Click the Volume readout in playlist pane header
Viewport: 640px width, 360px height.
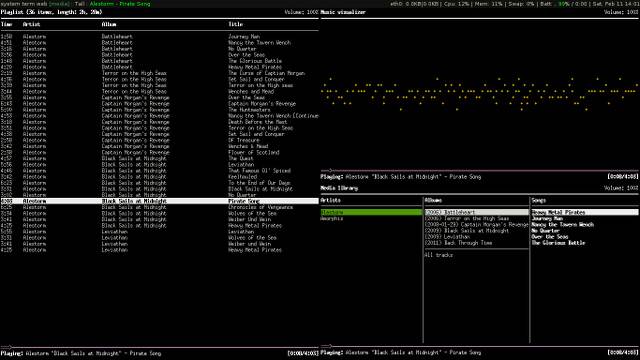[301, 12]
